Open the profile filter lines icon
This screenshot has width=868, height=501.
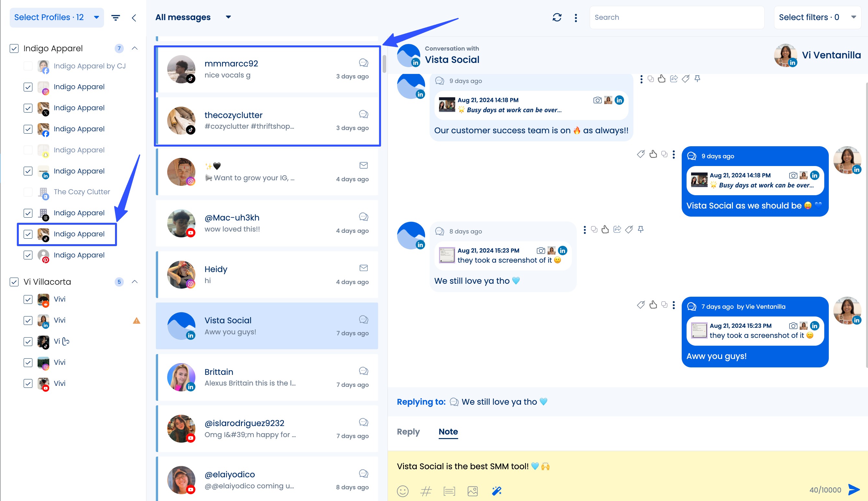pos(115,18)
